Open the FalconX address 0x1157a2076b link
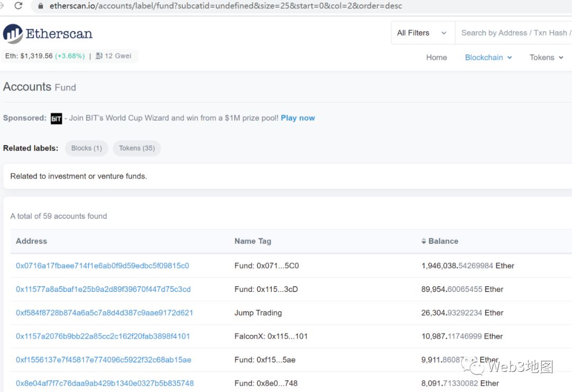 click(x=103, y=336)
